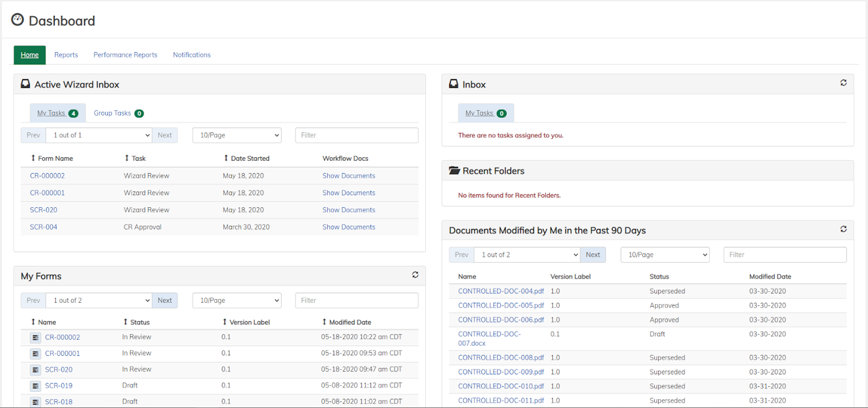This screenshot has height=408, width=868.
Task: Open SCR-019 link in My Forms
Action: 59,386
